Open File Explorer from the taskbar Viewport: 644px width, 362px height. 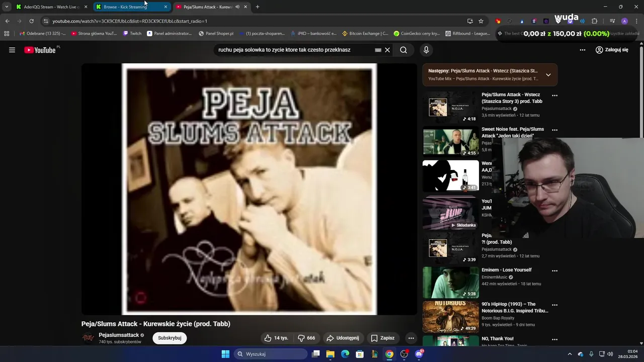pos(331,354)
